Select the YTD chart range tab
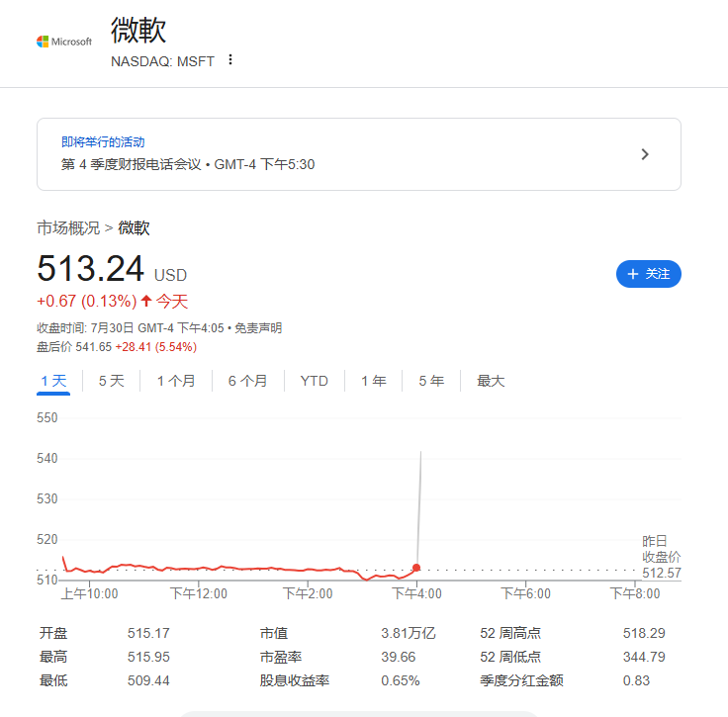Screen dimensions: 728x717 tap(315, 381)
